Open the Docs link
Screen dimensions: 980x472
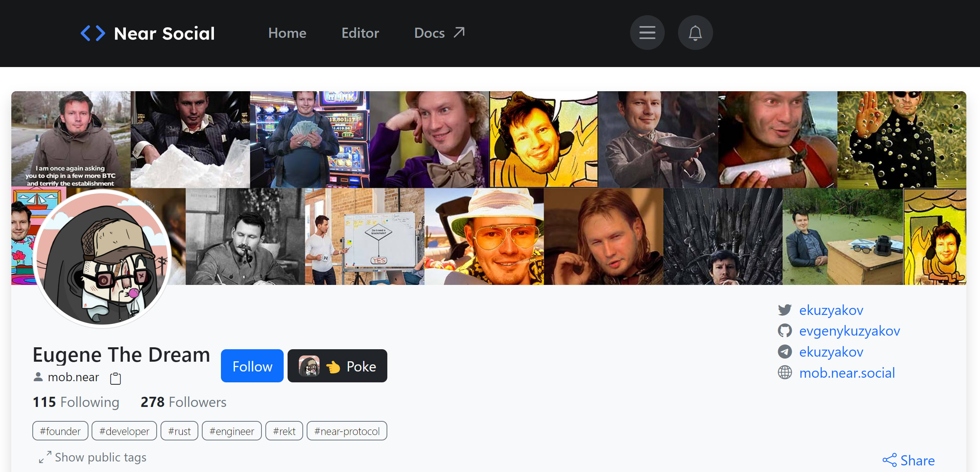[x=439, y=33]
